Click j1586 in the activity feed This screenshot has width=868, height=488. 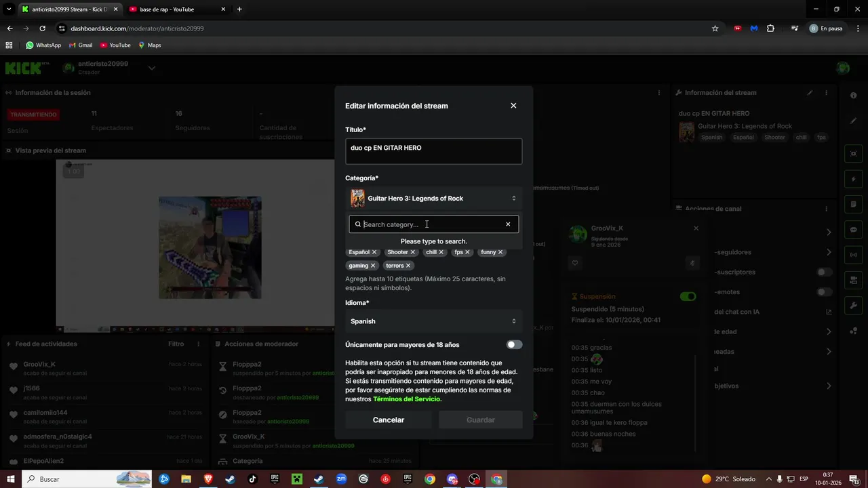[32, 388]
